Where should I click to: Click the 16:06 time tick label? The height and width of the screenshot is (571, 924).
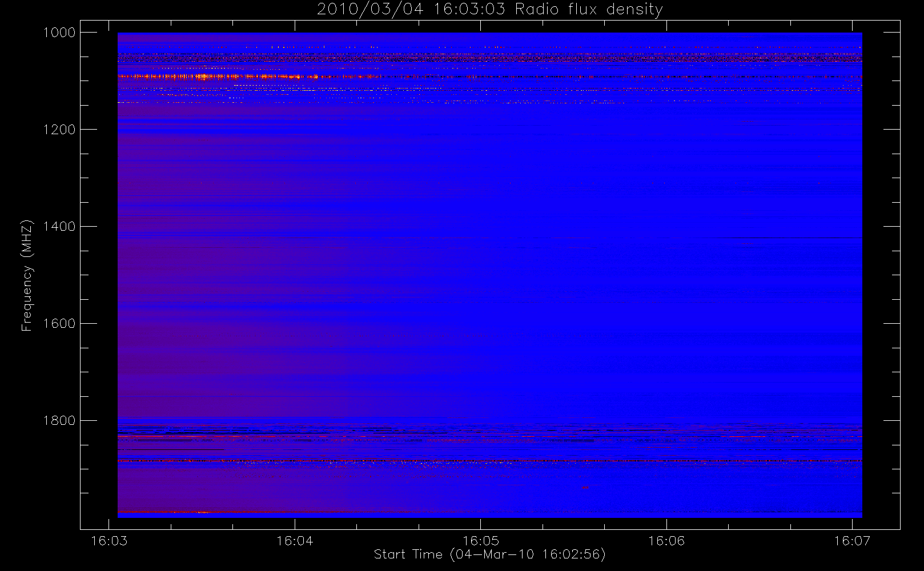(x=666, y=541)
